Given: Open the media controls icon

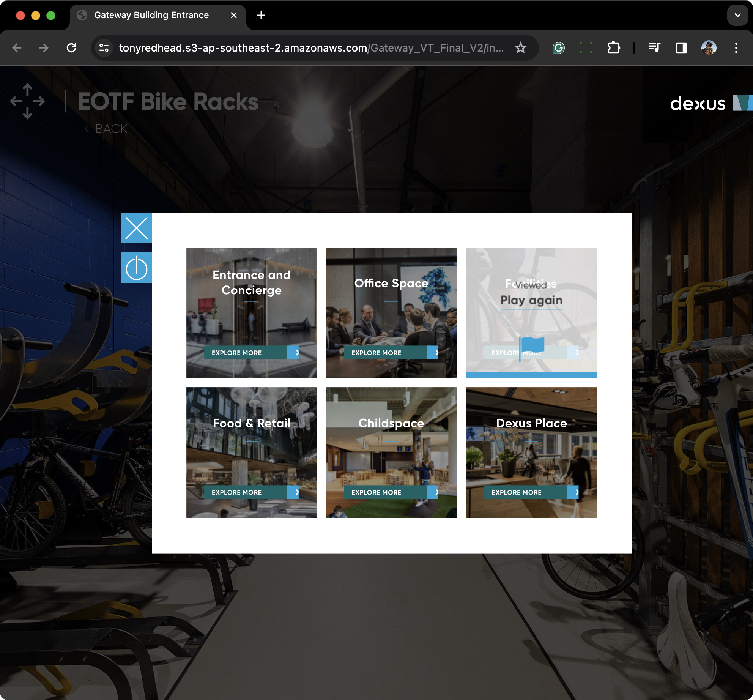Looking at the screenshot, I should point(654,48).
